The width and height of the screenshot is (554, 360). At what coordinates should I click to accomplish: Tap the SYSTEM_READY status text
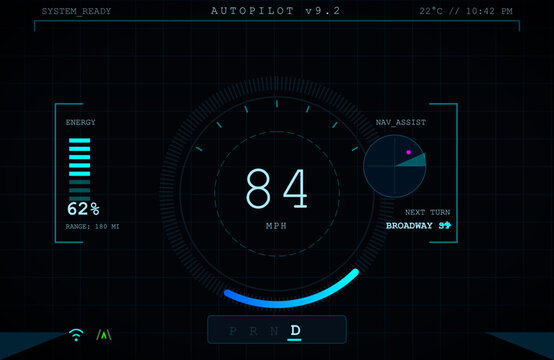click(76, 11)
